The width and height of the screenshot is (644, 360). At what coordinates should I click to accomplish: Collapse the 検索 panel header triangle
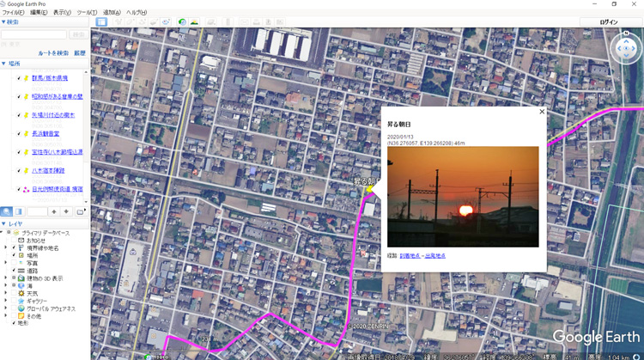(x=3, y=21)
